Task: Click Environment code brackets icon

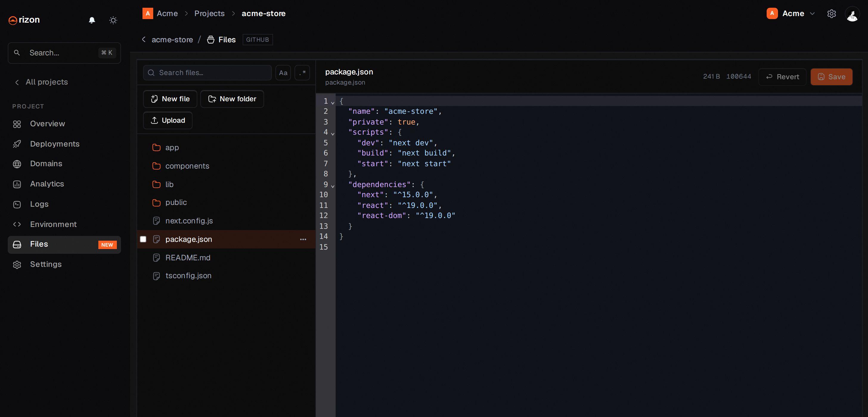Action: pyautogui.click(x=17, y=224)
